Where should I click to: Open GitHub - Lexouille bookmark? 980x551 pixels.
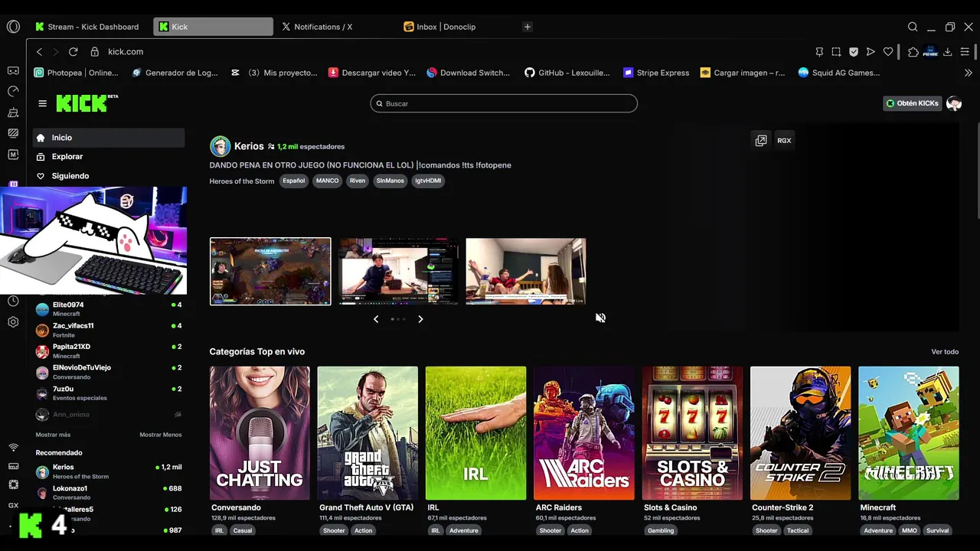click(567, 73)
